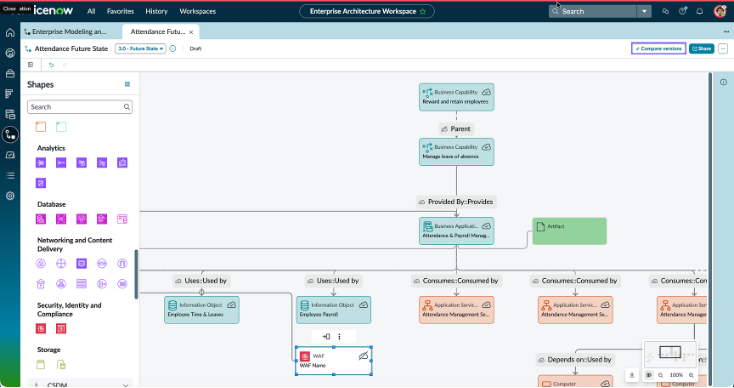Select the Manage leave of absence node
Image resolution: width=734 pixels, height=388 pixels.
[x=456, y=152]
